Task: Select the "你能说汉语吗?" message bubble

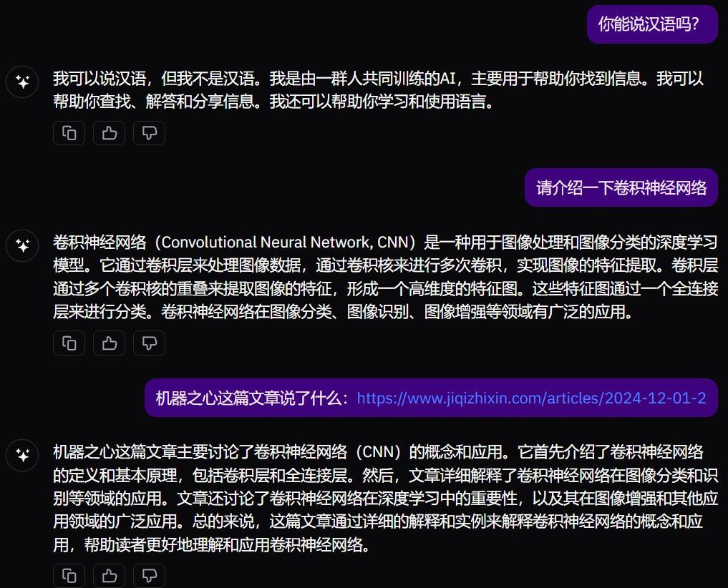Action: 652,24
